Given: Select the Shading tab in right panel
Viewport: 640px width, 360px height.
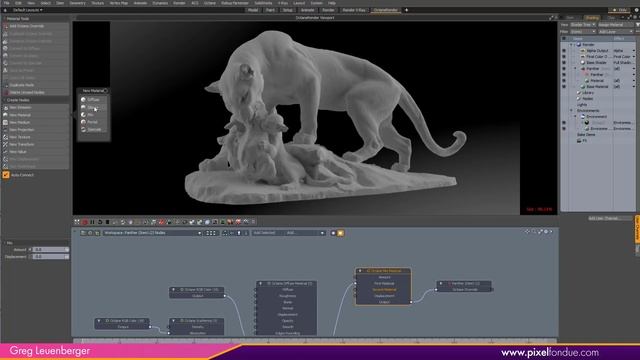Looking at the screenshot, I should 592,18.
